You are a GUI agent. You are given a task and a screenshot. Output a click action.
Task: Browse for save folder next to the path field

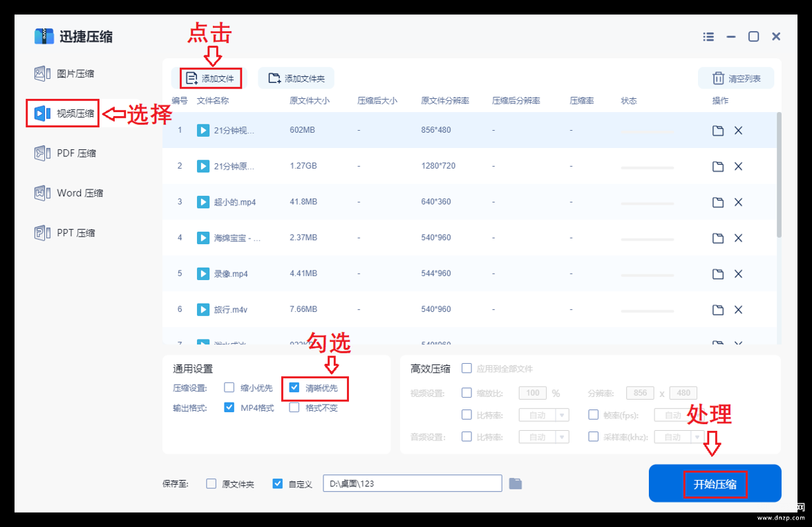point(516,483)
